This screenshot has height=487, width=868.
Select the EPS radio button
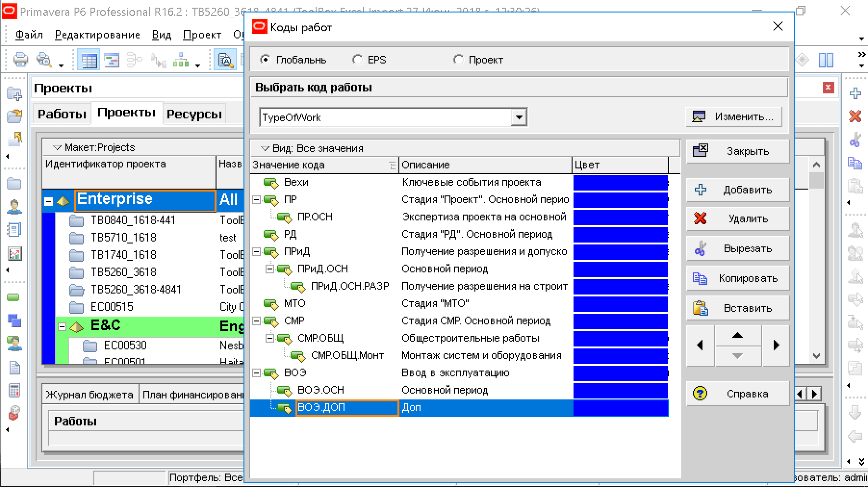point(357,60)
